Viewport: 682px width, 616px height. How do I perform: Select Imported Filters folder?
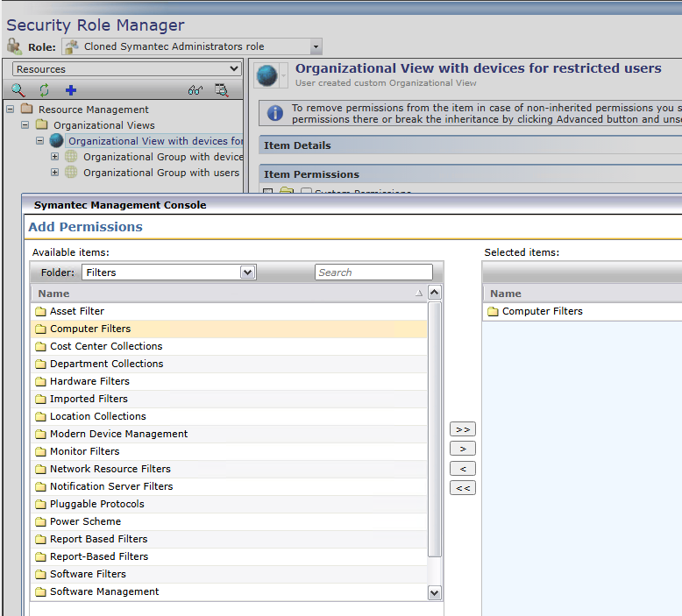point(229,399)
